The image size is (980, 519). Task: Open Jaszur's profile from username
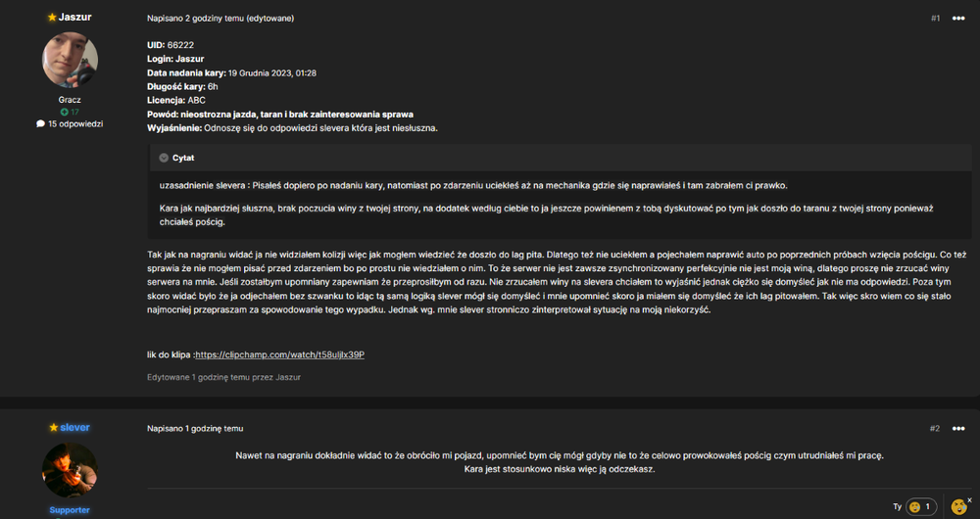[x=75, y=18]
